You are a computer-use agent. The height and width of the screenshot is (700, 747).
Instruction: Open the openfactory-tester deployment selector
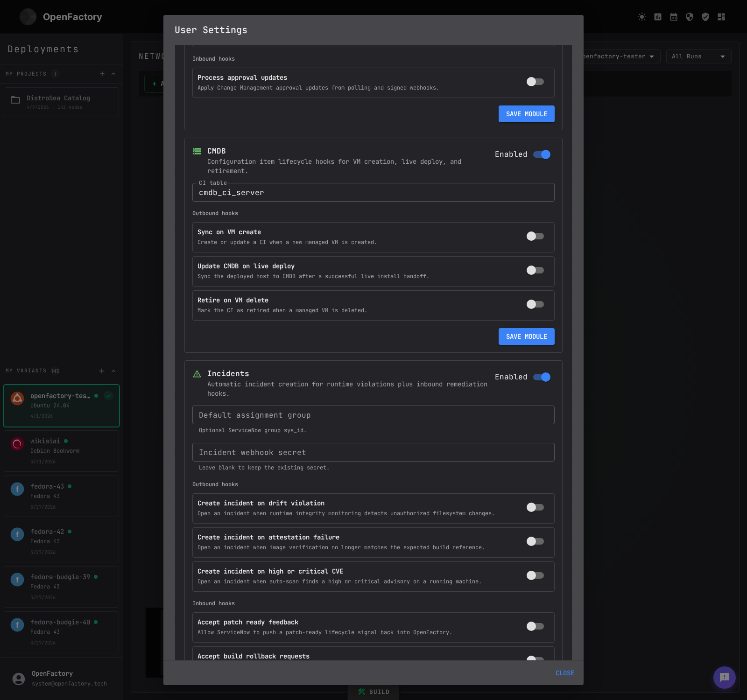(x=616, y=56)
